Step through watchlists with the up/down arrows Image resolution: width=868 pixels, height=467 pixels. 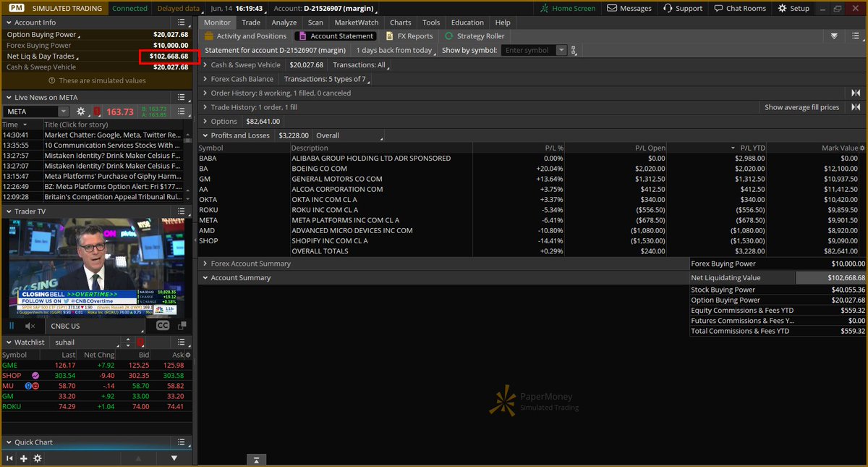pos(129,342)
